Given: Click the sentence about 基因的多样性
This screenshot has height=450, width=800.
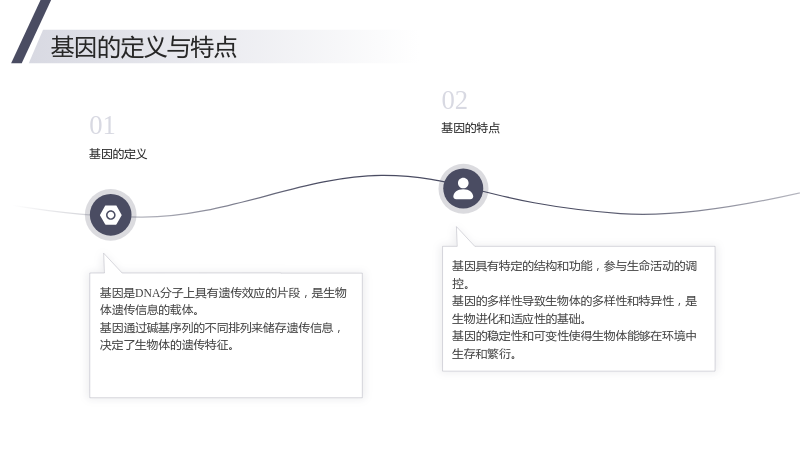Looking at the screenshot, I should (x=574, y=310).
